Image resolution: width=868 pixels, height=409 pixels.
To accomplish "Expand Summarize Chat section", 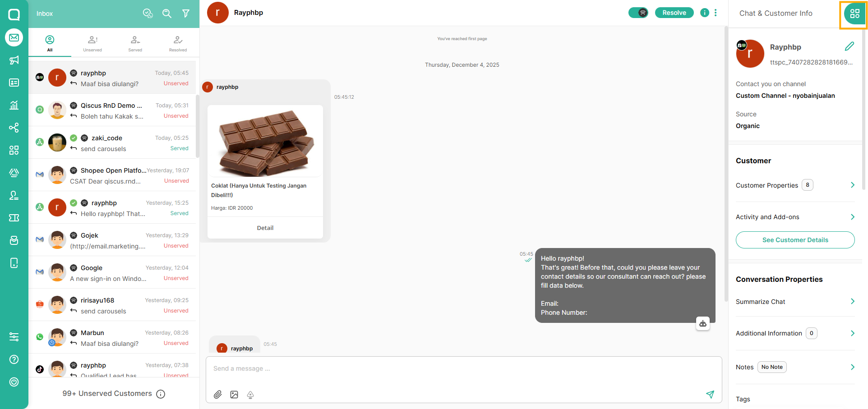I will [852, 301].
